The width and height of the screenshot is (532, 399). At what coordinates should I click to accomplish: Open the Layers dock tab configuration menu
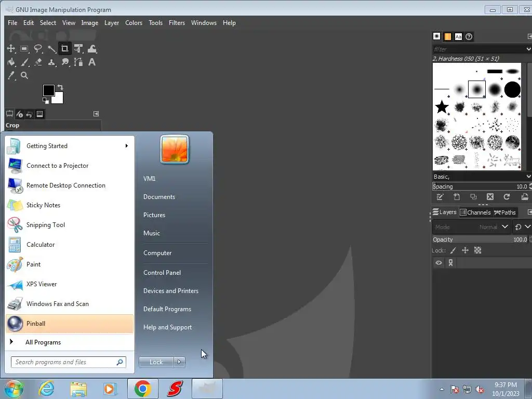529,212
